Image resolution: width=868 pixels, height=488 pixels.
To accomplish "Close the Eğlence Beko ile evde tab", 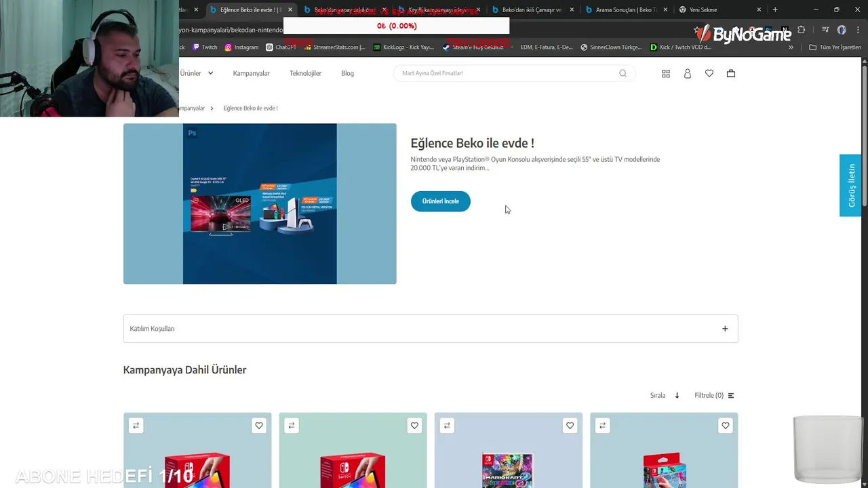I will [290, 9].
